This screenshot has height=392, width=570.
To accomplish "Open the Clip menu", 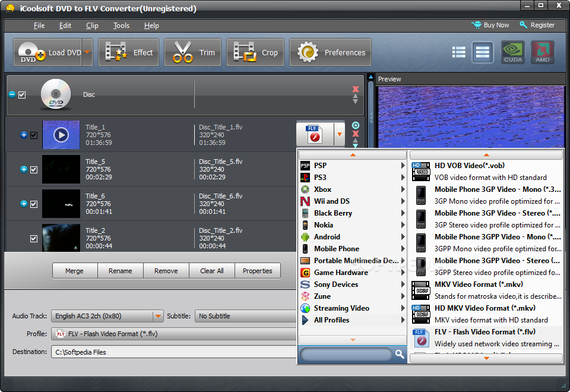I will pos(93,26).
